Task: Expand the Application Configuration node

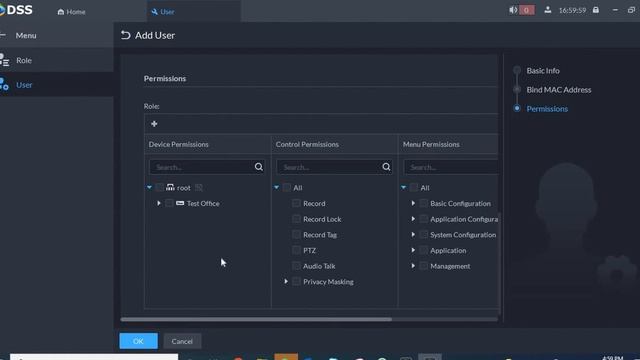Action: pyautogui.click(x=413, y=219)
